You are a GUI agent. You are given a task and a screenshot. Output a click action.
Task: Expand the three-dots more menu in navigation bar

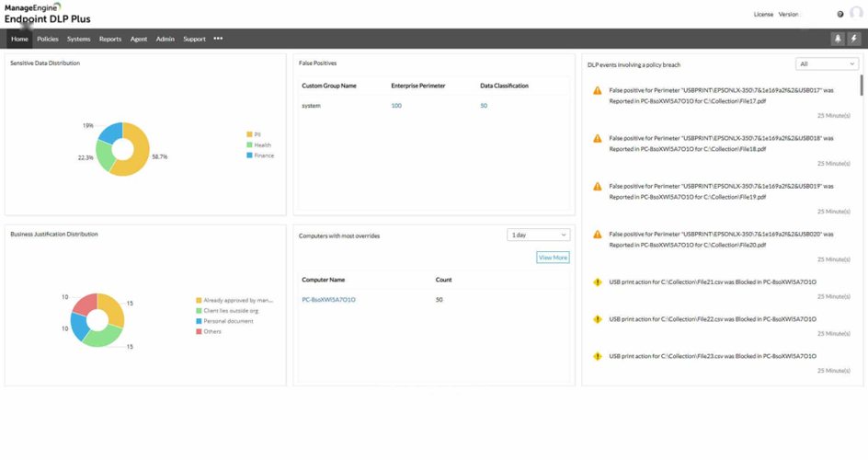tap(218, 39)
